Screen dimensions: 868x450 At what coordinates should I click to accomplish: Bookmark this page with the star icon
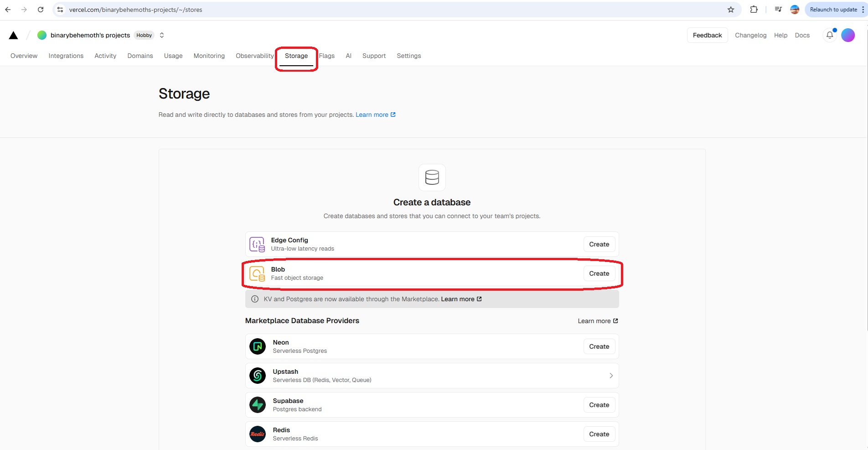(x=731, y=10)
